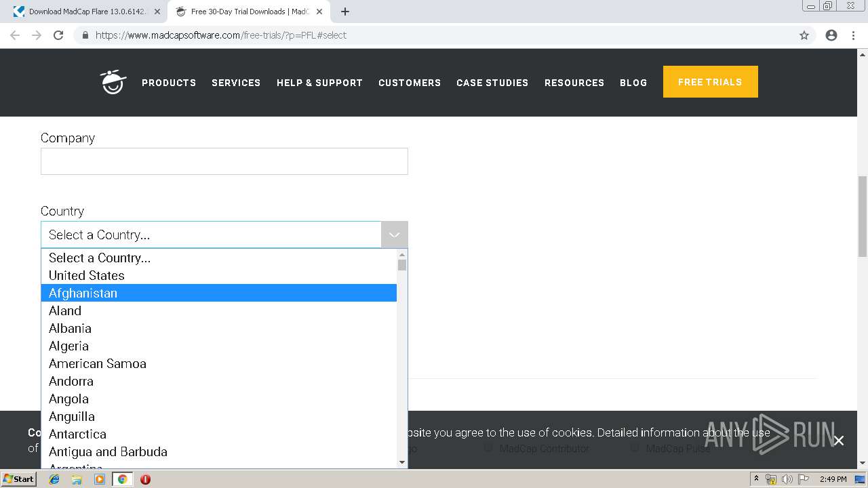Close the Free 30-Day Trial tab
Viewport: 868px width, 488px height.
(x=319, y=12)
